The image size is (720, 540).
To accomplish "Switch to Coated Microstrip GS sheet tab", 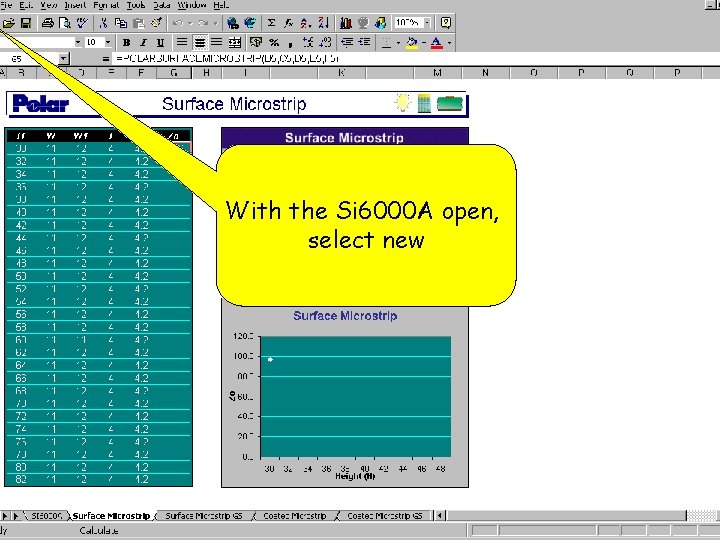I will (x=384, y=516).
